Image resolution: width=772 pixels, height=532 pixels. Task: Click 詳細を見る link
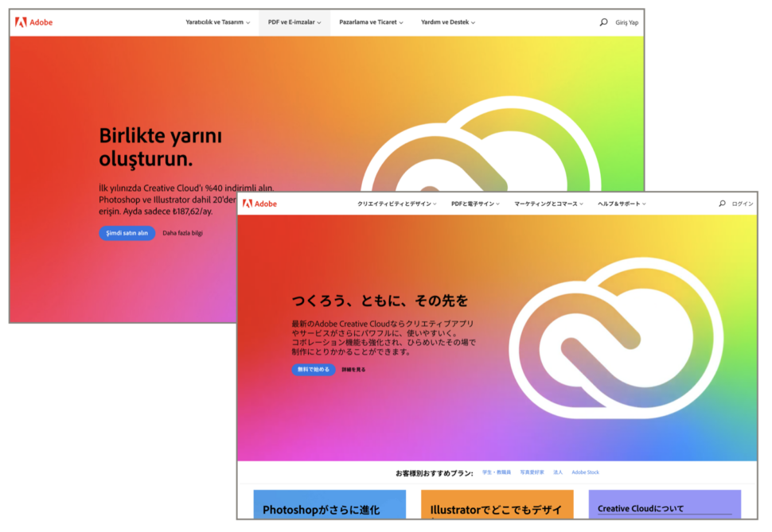(353, 370)
